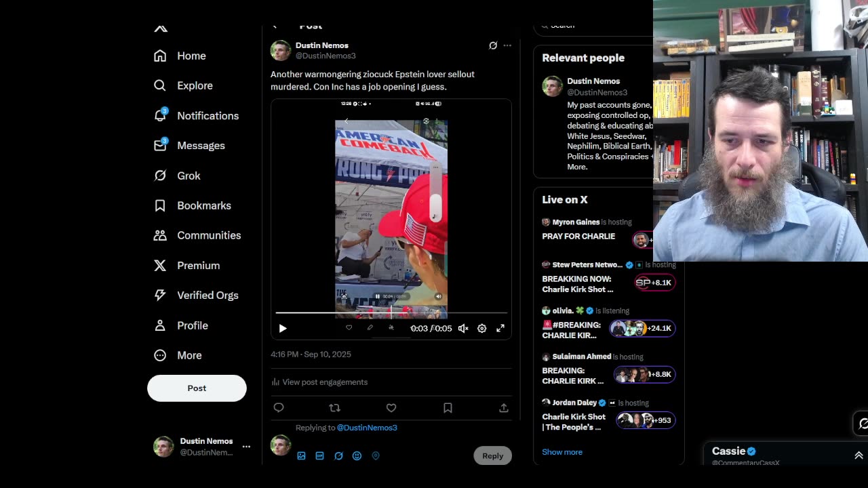Viewport: 868px width, 488px height.
Task: Bookmark the post
Action: pos(448,407)
